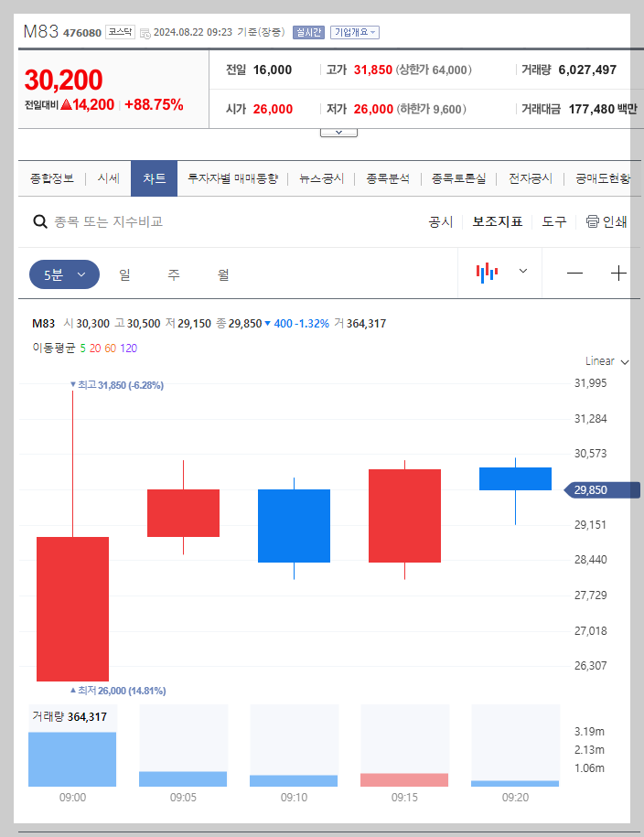
Task: Click the 최저 26,000 low marker
Action: tap(118, 691)
